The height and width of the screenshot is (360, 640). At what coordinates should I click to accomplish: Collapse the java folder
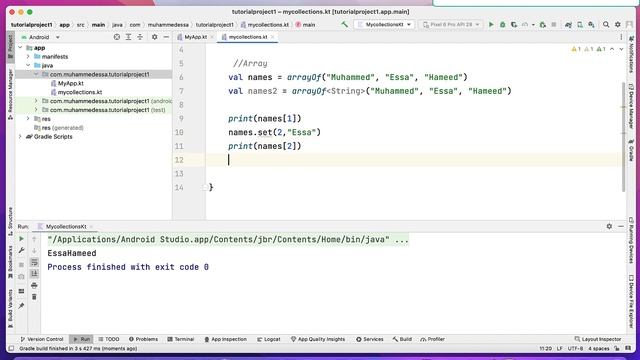point(28,65)
